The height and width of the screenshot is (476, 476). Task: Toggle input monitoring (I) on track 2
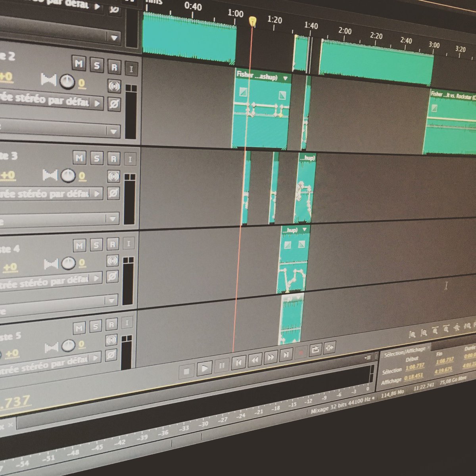131,69
